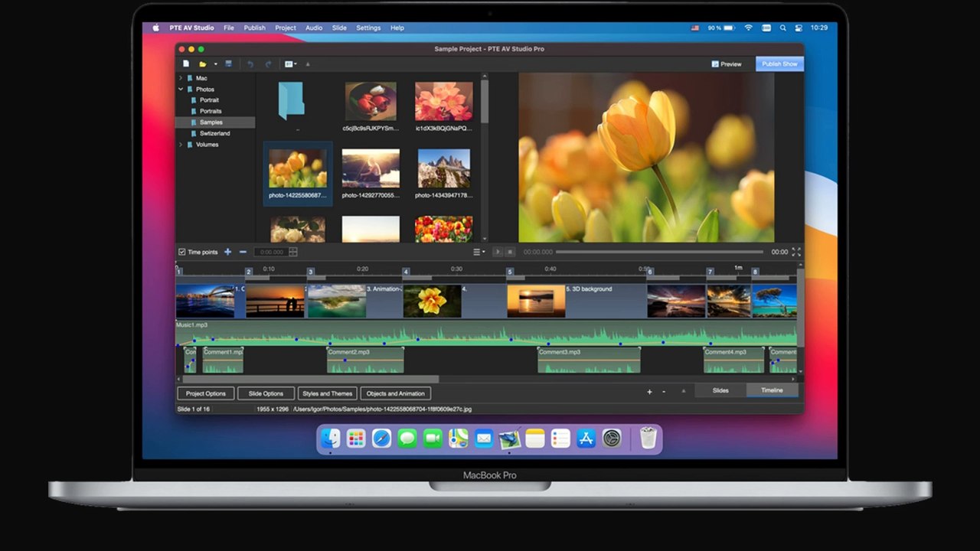The height and width of the screenshot is (551, 980).
Task: Open the Project menu
Action: (286, 28)
